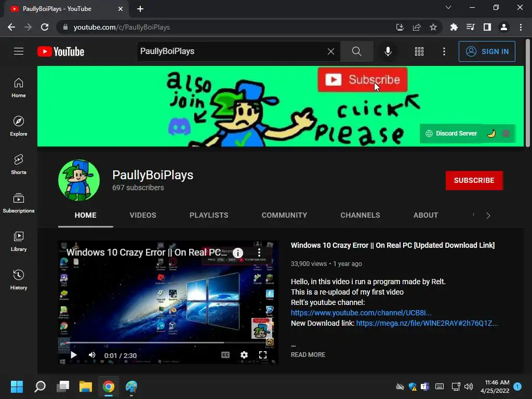Open video player settings gear
Image resolution: width=532 pixels, height=399 pixels.
click(x=244, y=355)
